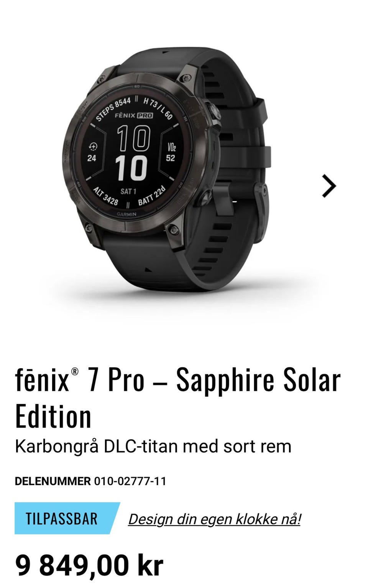368x588 pixels.
Task: Click the large outlined hour digits 10
Action: pos(133,138)
